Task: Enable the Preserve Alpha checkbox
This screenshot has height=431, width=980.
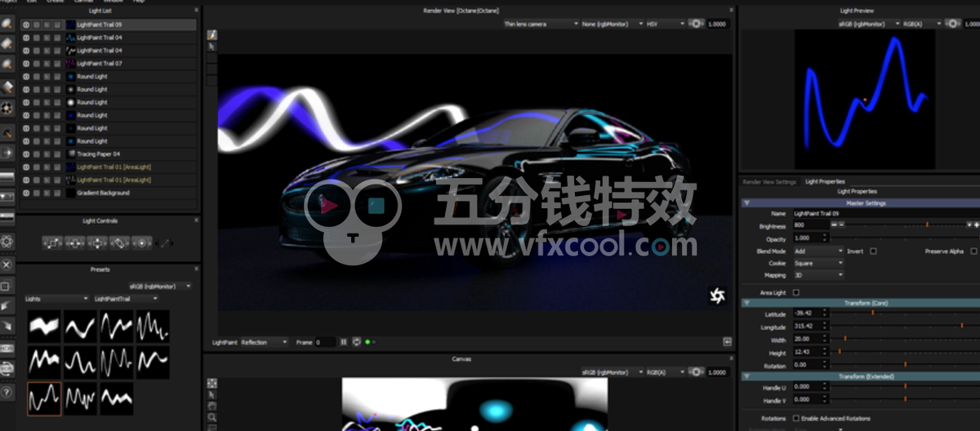Action: point(973,251)
